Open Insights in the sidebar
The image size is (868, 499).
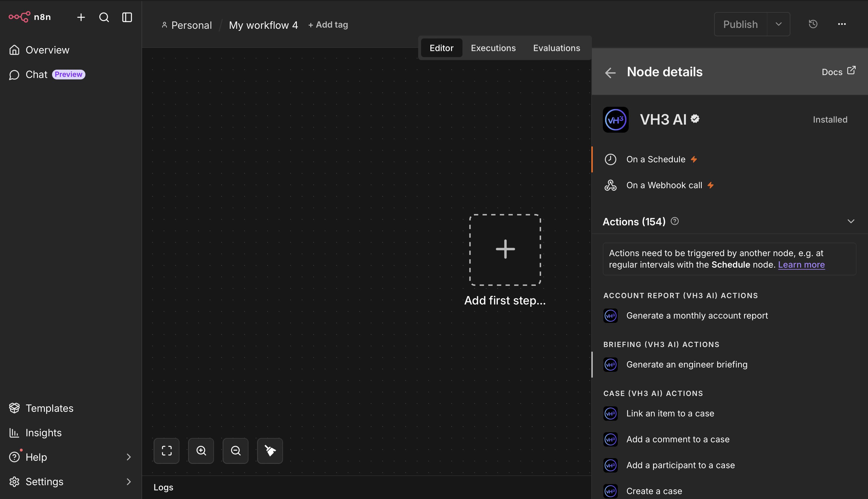[x=71, y=433]
